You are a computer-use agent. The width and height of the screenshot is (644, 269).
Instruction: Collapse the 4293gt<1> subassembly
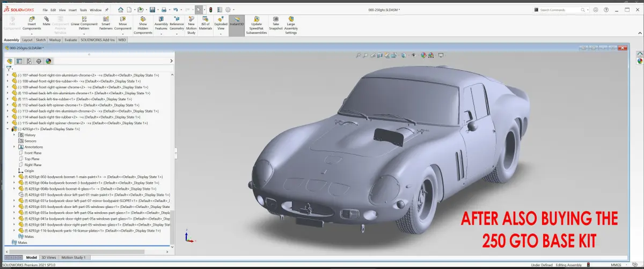(x=8, y=129)
